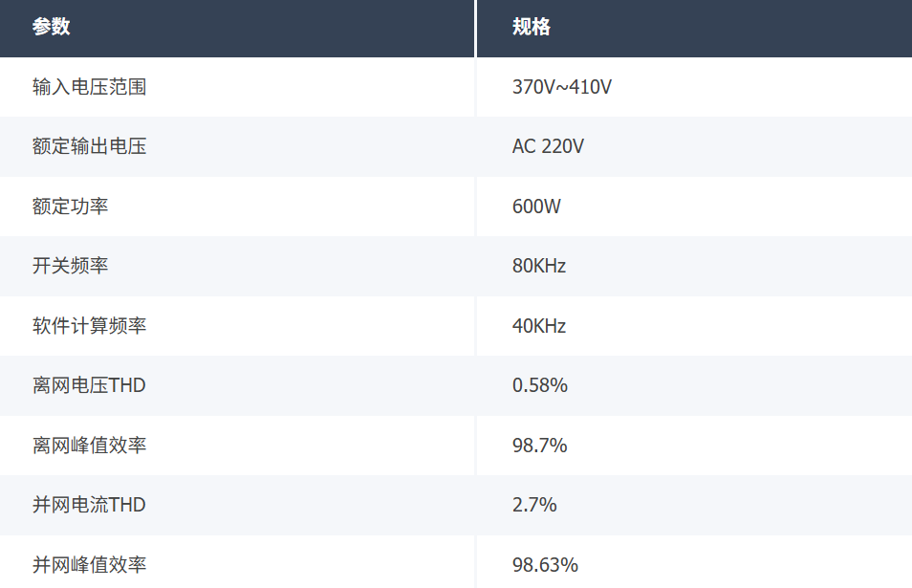Select the 开关频率 parameter cell

pyautogui.click(x=70, y=266)
